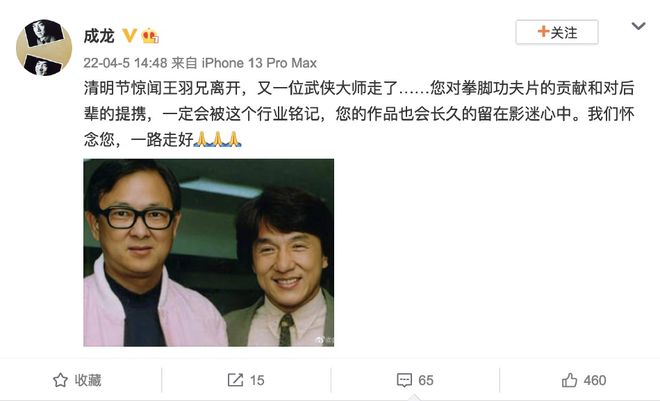This screenshot has width=660, height=401.
Task: Like the post with the thumbs-up icon
Action: pos(569,380)
